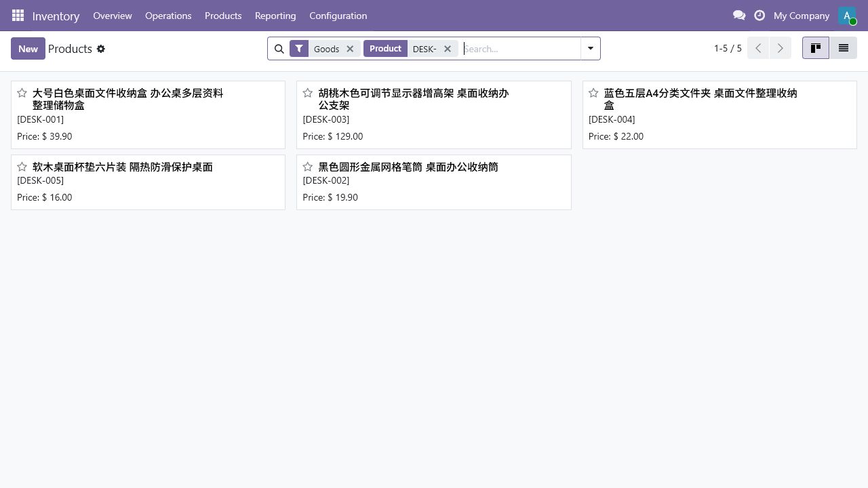Click the 1-5 / 5 pager counter

[x=728, y=48]
